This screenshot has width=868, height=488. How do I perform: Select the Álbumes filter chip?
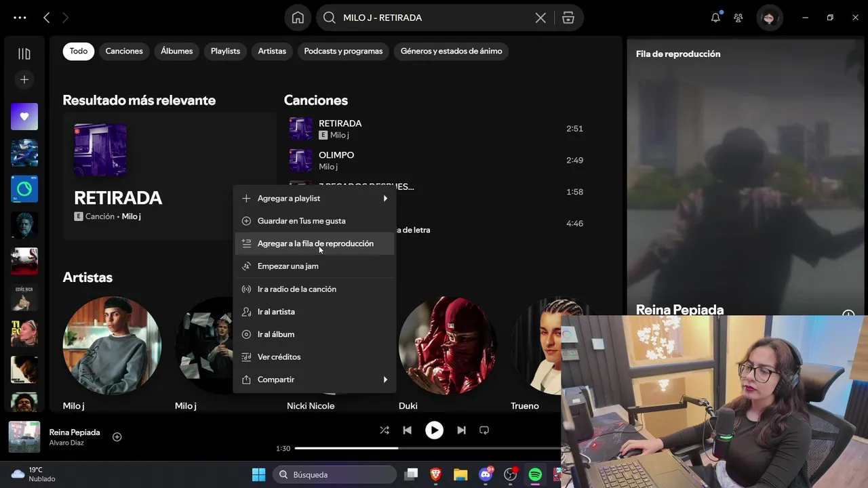point(177,52)
